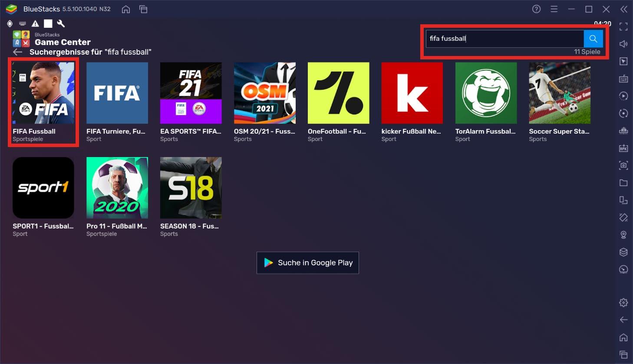The height and width of the screenshot is (364, 633).
Task: Open the volume control in sidebar
Action: [x=623, y=44]
